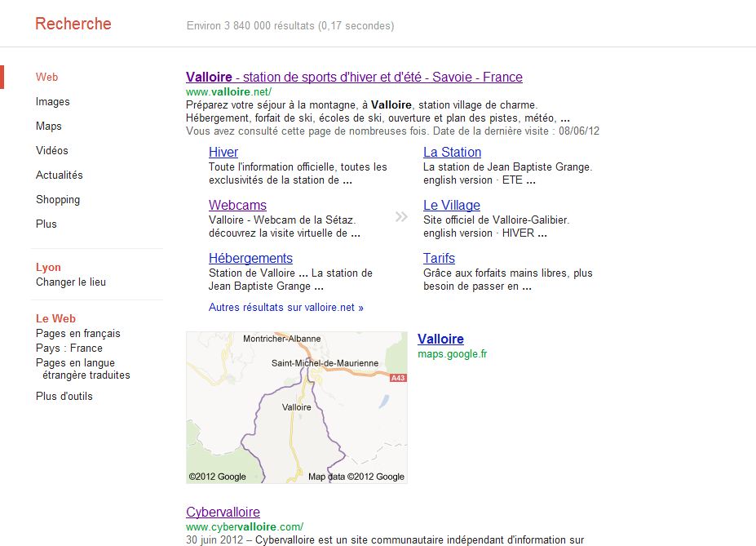Screen dimensions: 756x546
Task: Open the Valloire Google Maps link
Action: 440,339
